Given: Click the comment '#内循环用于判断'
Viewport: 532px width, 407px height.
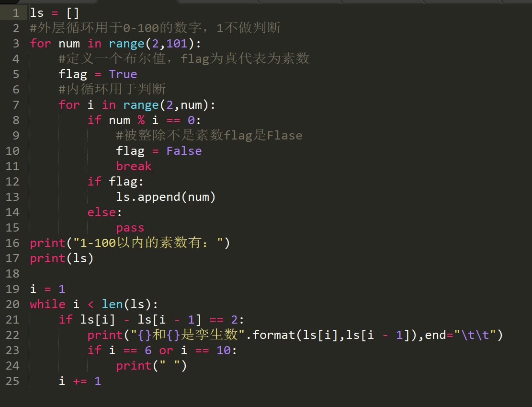Looking at the screenshot, I should tap(112, 89).
